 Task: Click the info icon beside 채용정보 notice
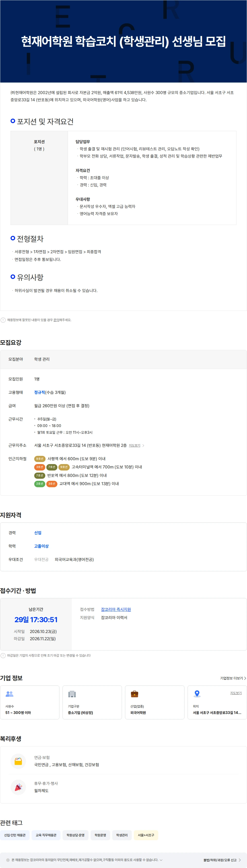(x=3, y=320)
